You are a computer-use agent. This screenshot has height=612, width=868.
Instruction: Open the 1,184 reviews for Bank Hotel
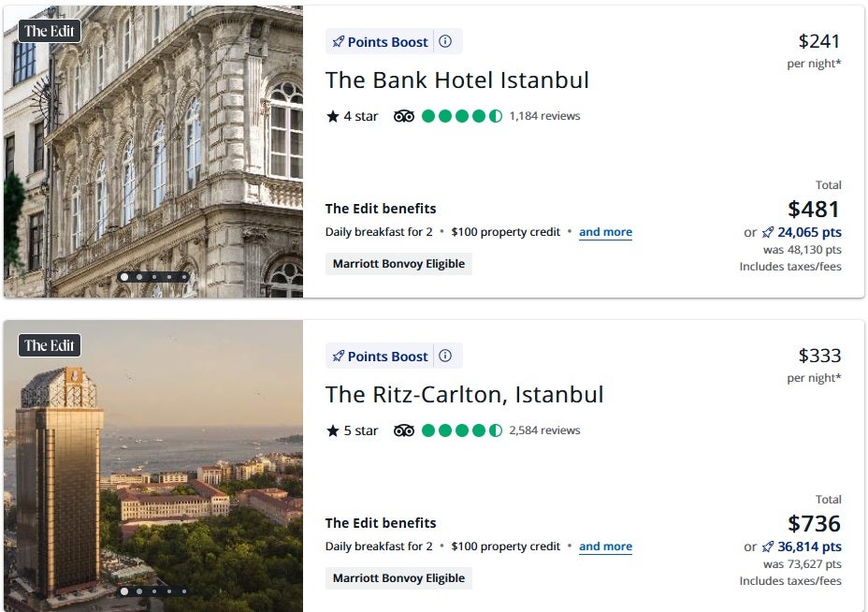[544, 116]
